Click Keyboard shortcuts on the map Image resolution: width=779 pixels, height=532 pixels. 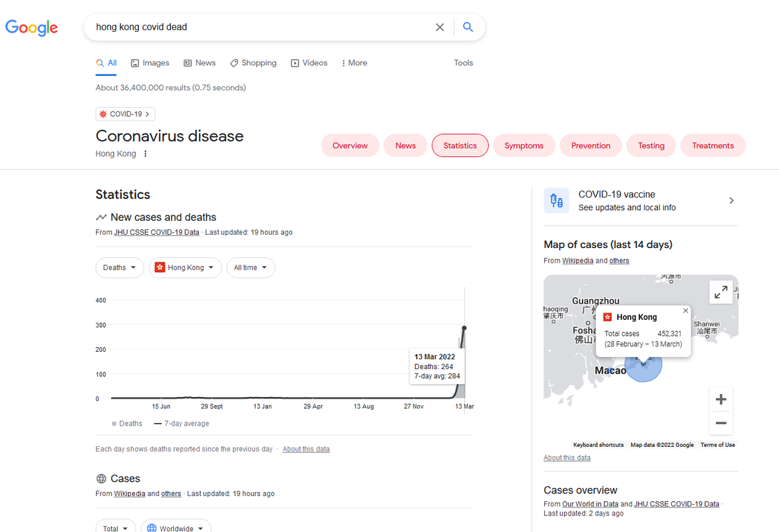pos(598,445)
